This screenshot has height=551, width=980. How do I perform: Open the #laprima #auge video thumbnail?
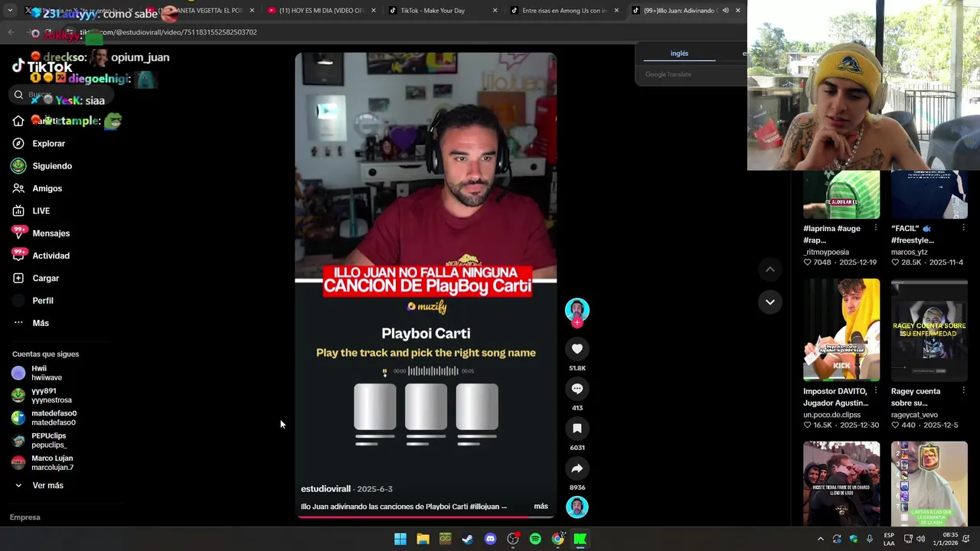[841, 195]
